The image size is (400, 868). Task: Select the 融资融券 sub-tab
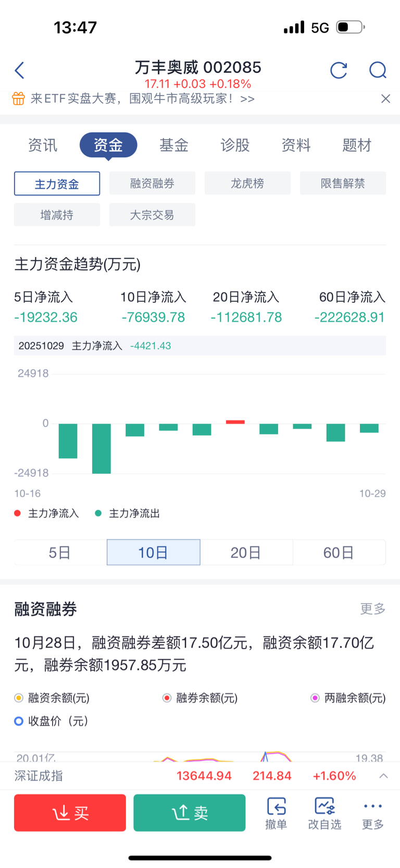click(152, 184)
